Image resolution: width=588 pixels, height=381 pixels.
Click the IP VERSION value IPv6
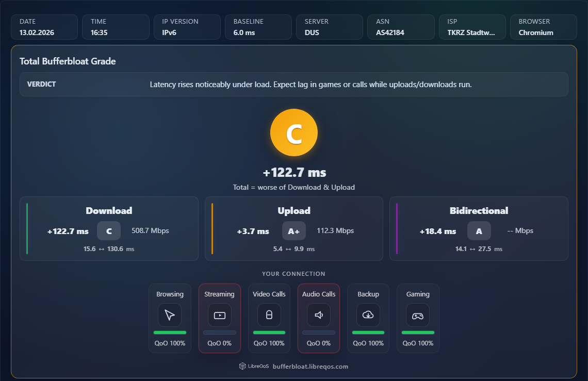tap(169, 32)
